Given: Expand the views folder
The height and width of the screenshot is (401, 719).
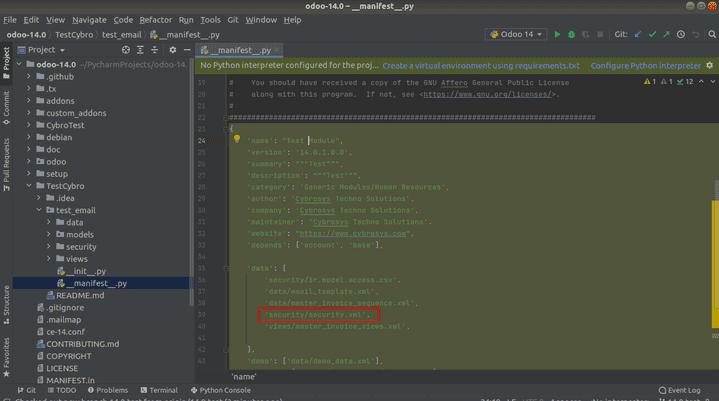Looking at the screenshot, I should pos(49,258).
